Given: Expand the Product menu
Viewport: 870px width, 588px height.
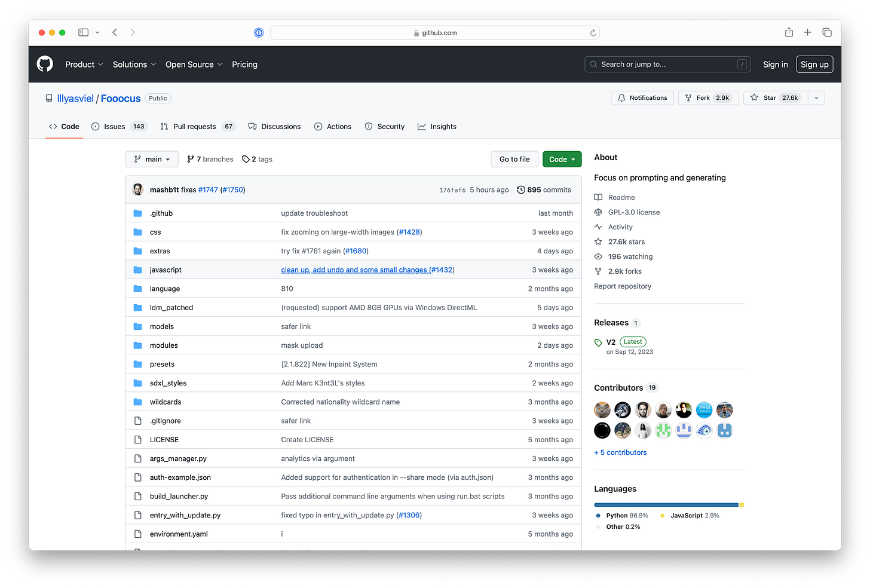Looking at the screenshot, I should point(84,65).
